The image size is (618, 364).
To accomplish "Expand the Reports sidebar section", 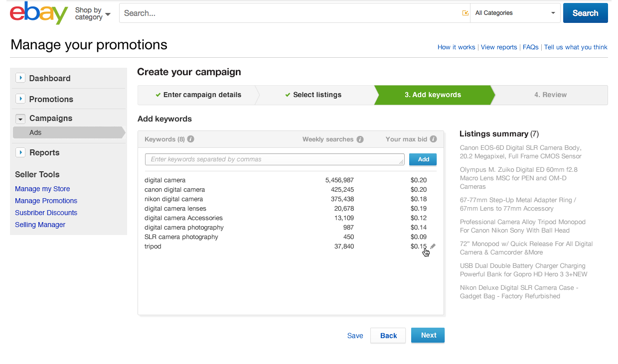I will point(20,152).
